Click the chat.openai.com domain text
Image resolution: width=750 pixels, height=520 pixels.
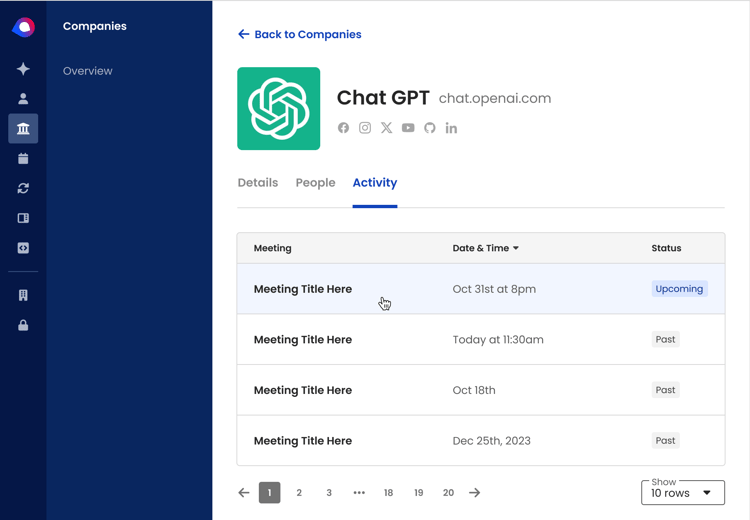[x=495, y=99]
